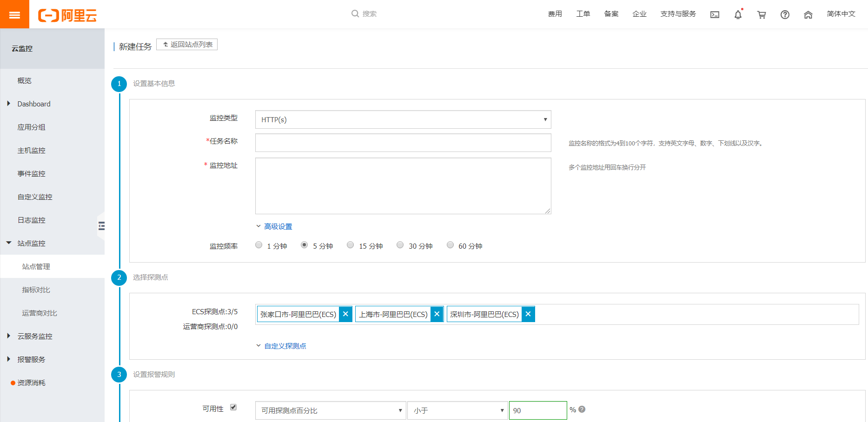Click the availability help tooltip icon

[x=582, y=409]
